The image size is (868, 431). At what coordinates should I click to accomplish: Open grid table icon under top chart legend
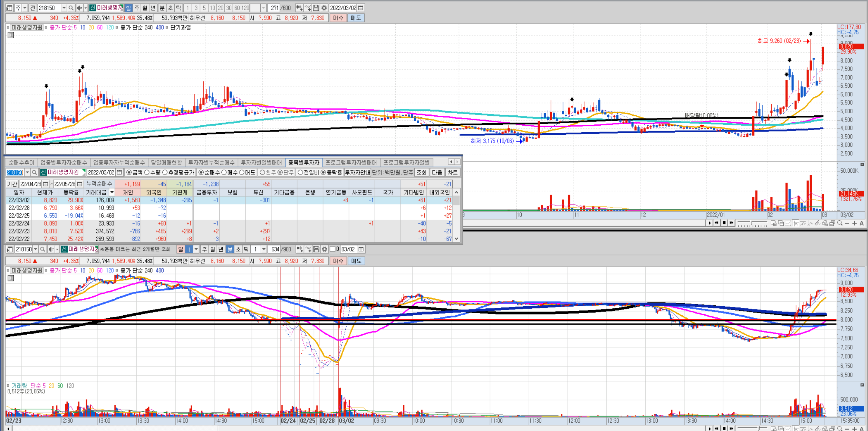(11, 35)
